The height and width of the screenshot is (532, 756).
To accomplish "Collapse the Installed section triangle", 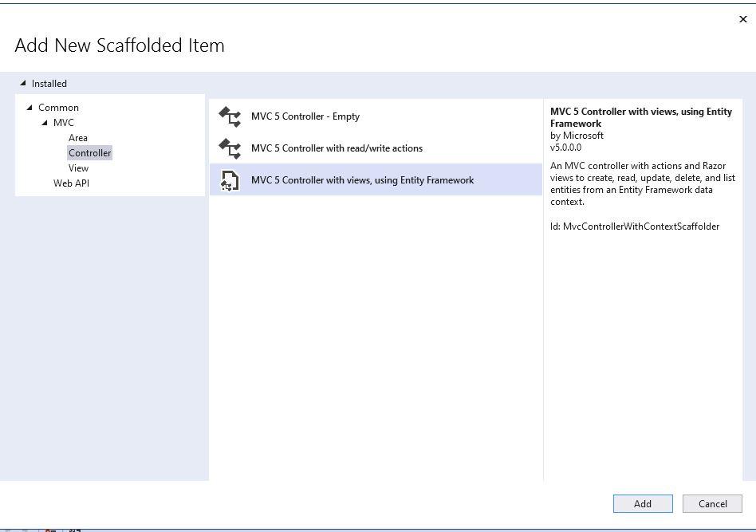I will click(22, 84).
